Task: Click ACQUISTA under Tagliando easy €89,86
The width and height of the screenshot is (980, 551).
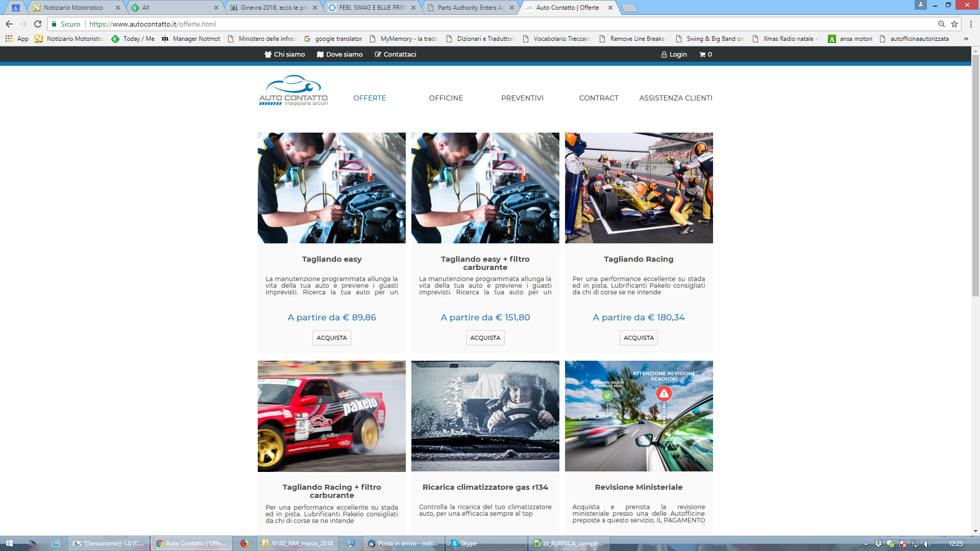Action: coord(332,338)
